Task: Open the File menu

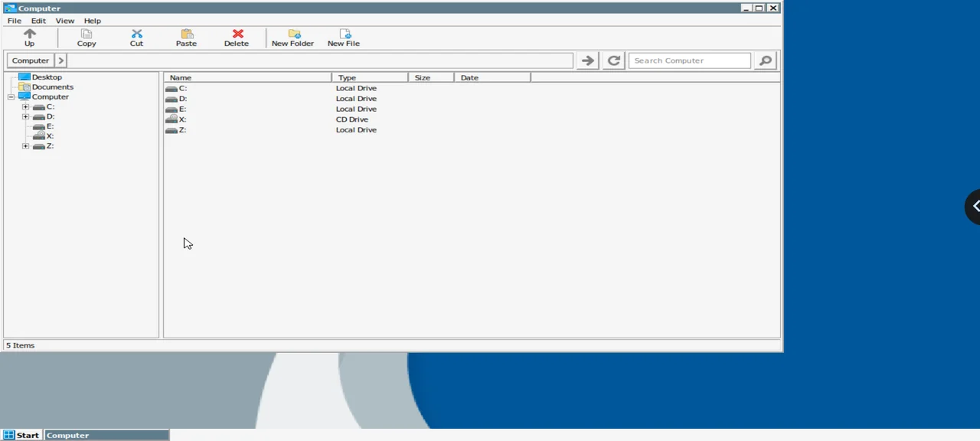Action: (14, 21)
